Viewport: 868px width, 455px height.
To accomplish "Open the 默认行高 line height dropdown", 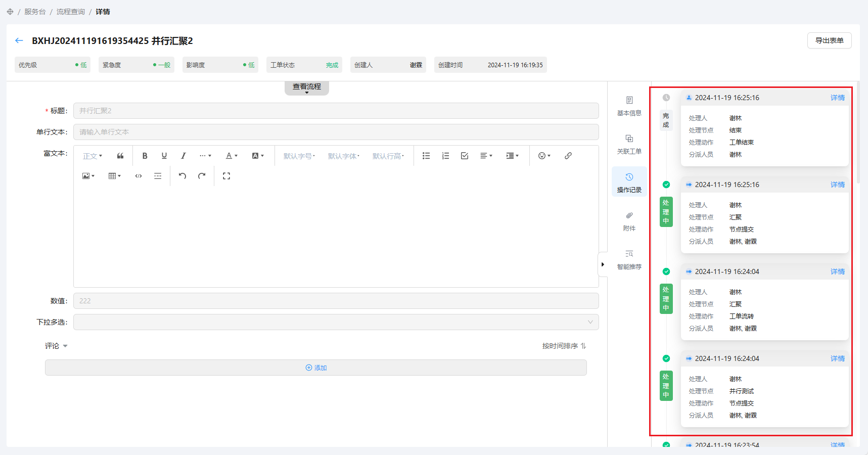I will [388, 156].
